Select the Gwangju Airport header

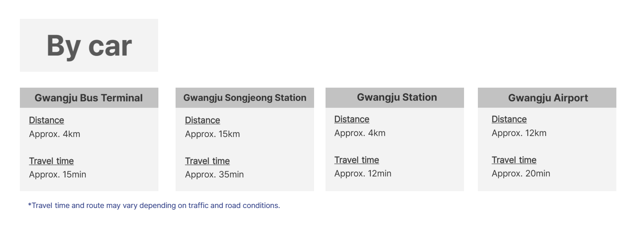coord(547,98)
